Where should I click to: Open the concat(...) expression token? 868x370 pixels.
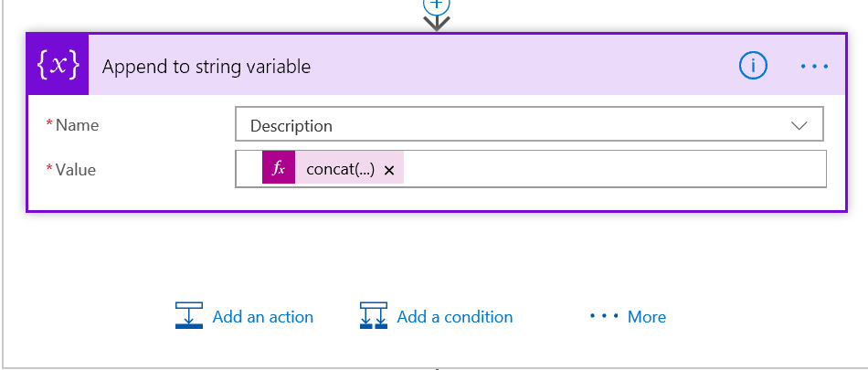pos(340,169)
